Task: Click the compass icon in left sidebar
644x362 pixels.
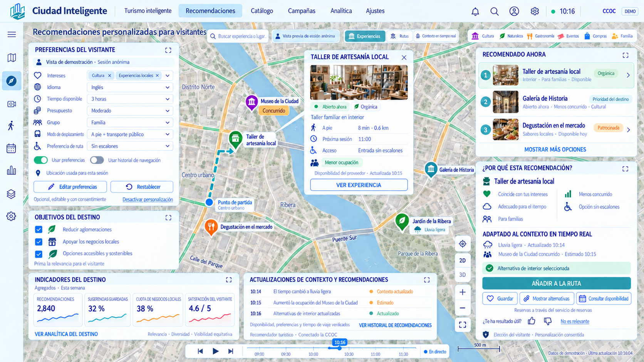Action: tap(12, 81)
